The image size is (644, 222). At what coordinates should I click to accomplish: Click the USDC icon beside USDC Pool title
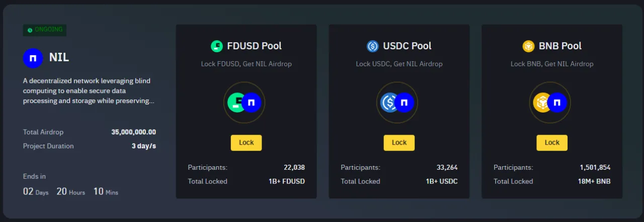[372, 46]
